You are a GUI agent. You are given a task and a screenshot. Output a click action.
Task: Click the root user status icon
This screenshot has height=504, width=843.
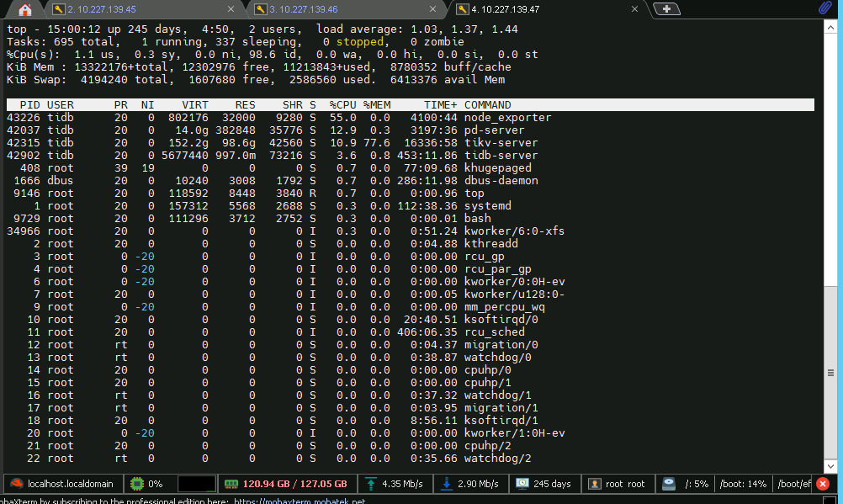(x=595, y=484)
